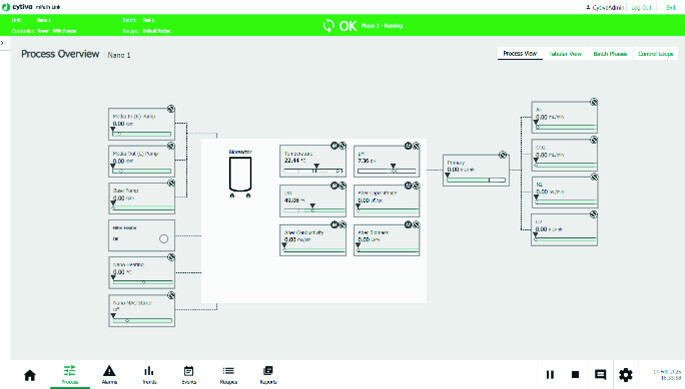Switch to Batch Phases tab
The width and height of the screenshot is (685, 389).
610,54
